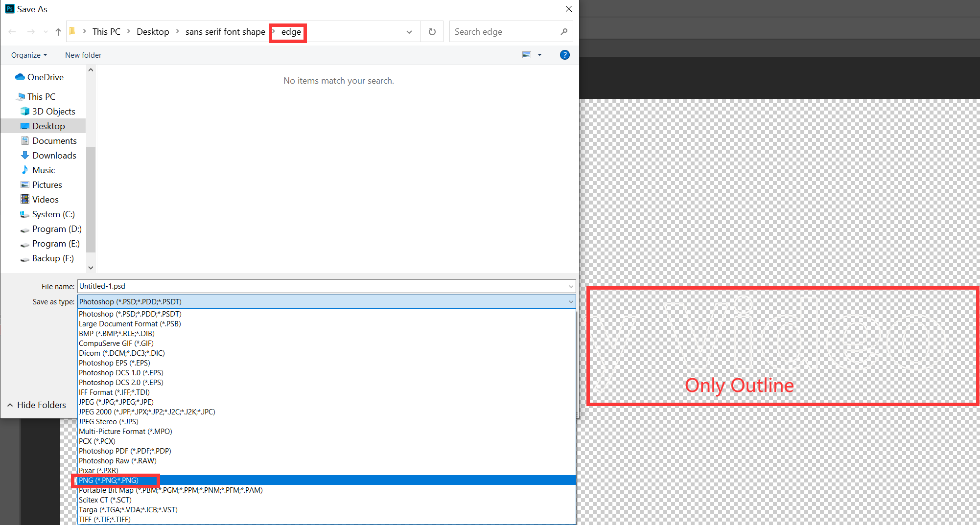Click the search magnifier icon

click(564, 32)
